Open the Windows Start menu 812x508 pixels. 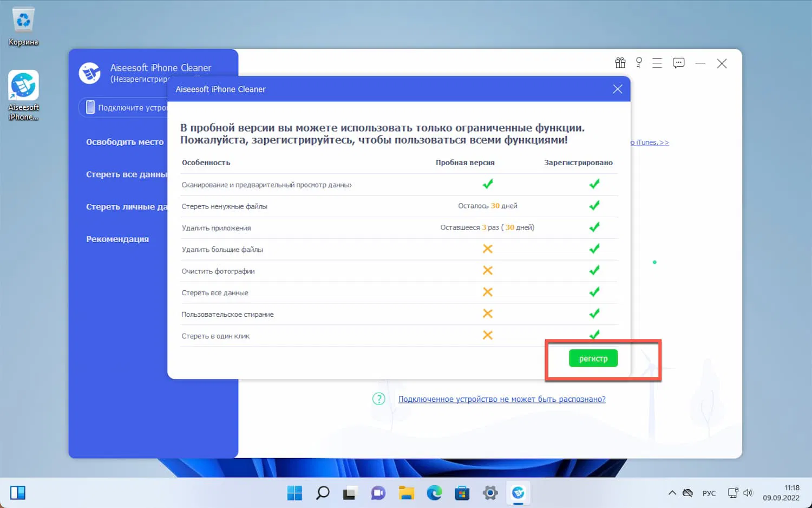(x=294, y=493)
